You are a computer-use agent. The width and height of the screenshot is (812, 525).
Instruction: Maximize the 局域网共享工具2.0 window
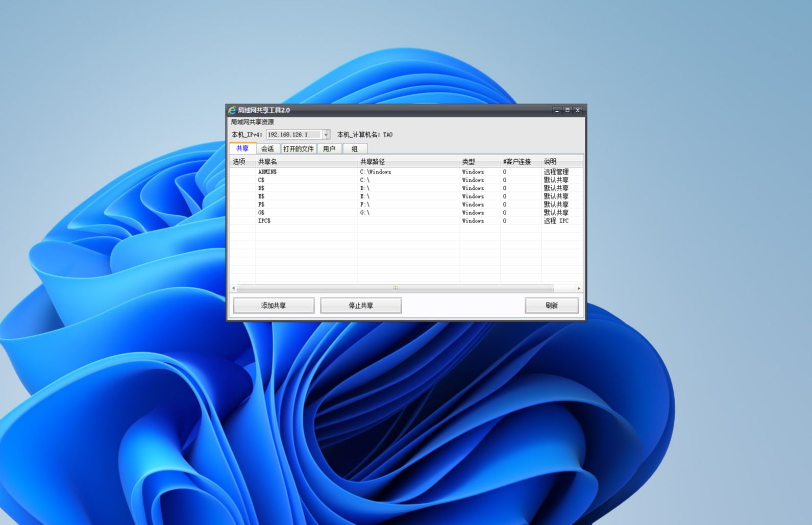(567, 110)
